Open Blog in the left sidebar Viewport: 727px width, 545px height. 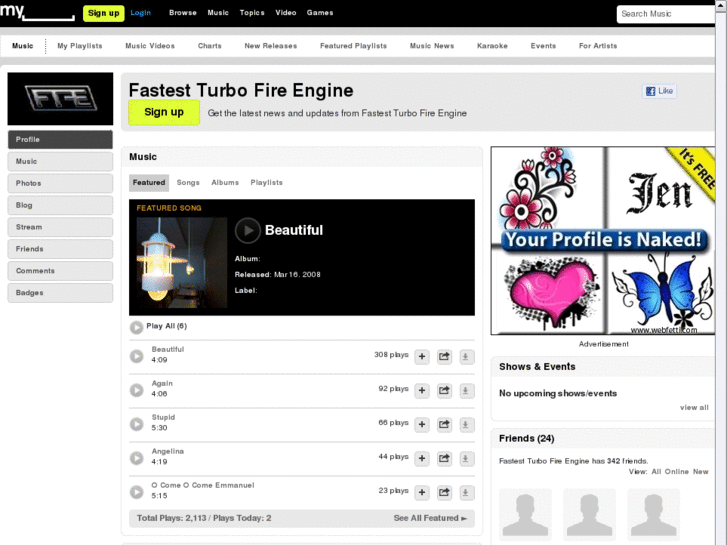[x=60, y=205]
